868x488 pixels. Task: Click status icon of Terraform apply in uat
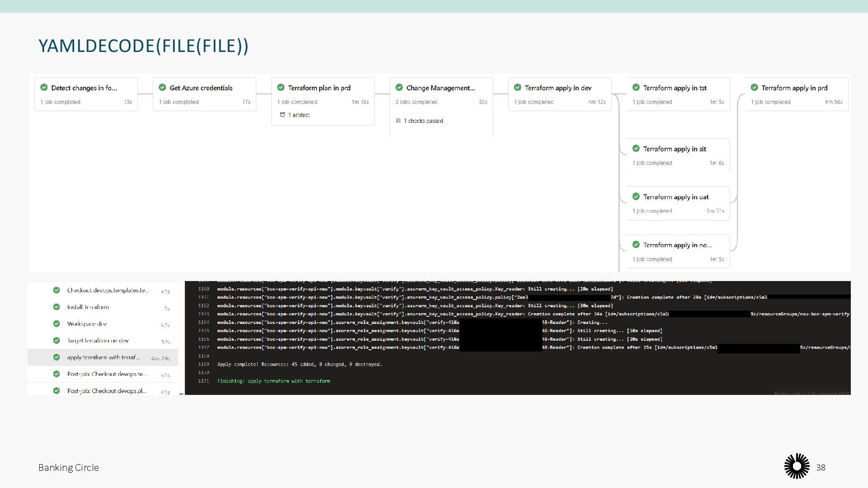tap(636, 197)
